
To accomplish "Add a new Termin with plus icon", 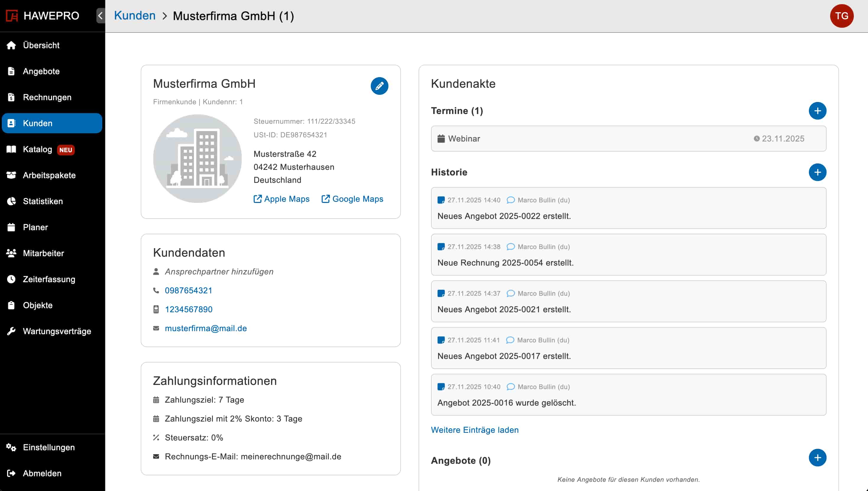I will point(817,111).
